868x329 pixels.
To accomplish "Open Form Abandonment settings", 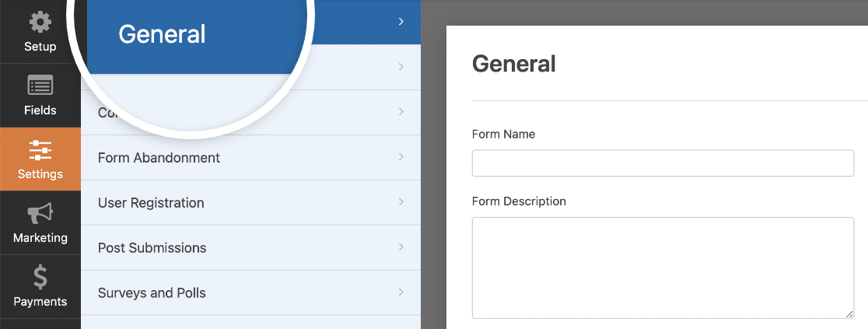I will pos(159,158).
